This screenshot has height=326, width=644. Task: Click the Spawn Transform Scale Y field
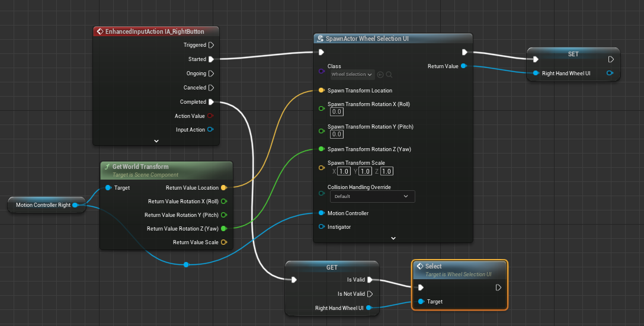366,172
